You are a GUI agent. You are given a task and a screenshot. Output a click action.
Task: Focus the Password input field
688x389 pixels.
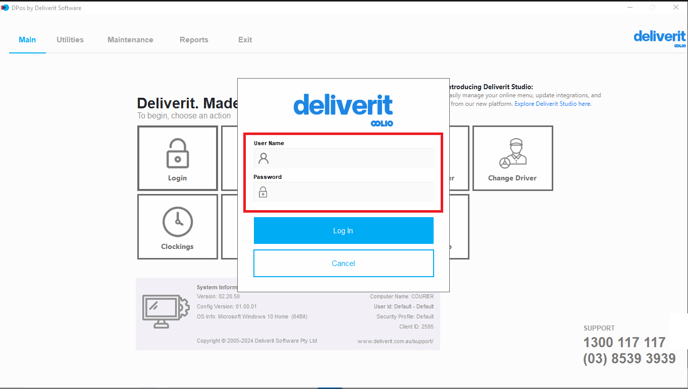point(344,192)
